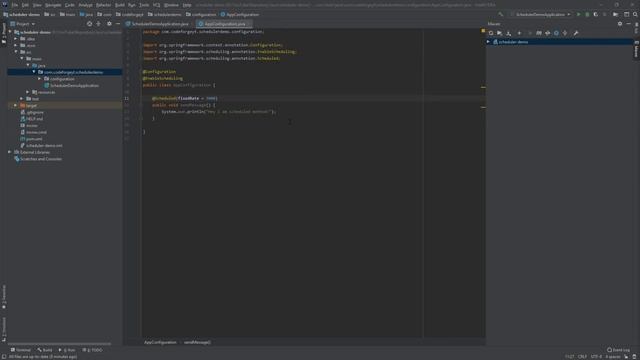Collapse the scheduler-demo root in Project tree
This screenshot has height=360, width=640.
(10, 32)
